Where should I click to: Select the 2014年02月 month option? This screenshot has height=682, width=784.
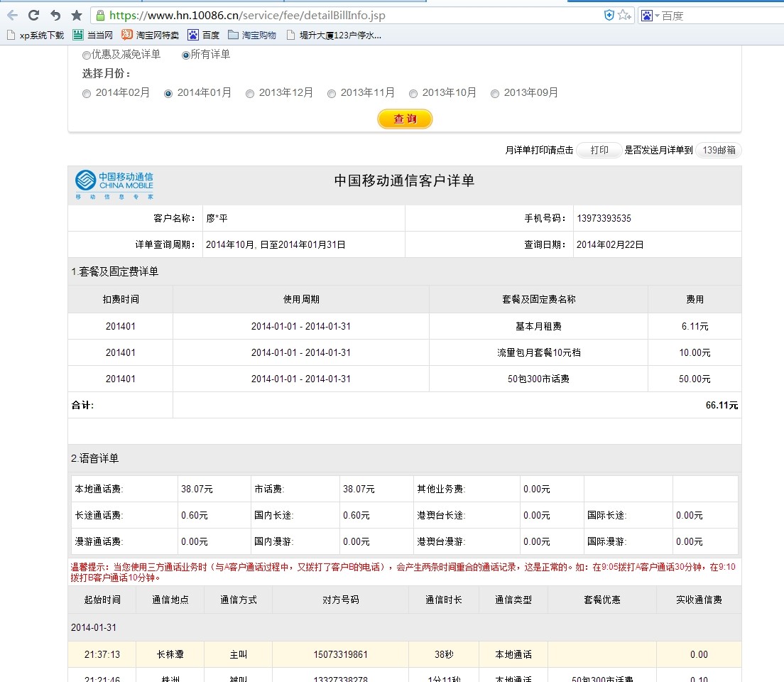point(87,93)
